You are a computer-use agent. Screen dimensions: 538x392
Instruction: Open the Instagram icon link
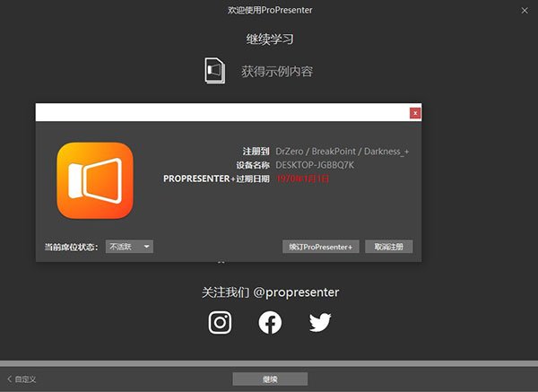[220, 322]
